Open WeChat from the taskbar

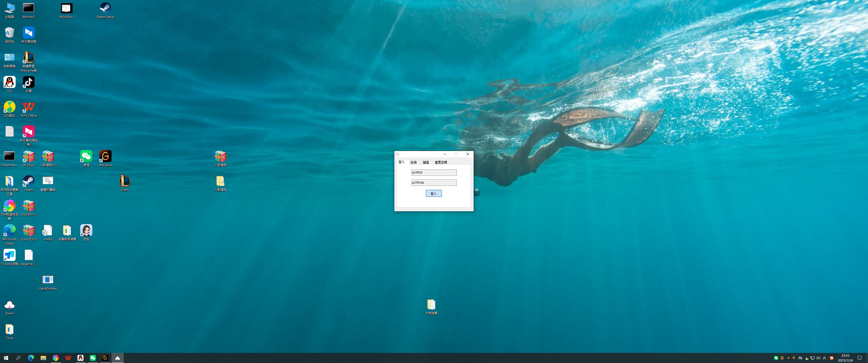[93, 358]
